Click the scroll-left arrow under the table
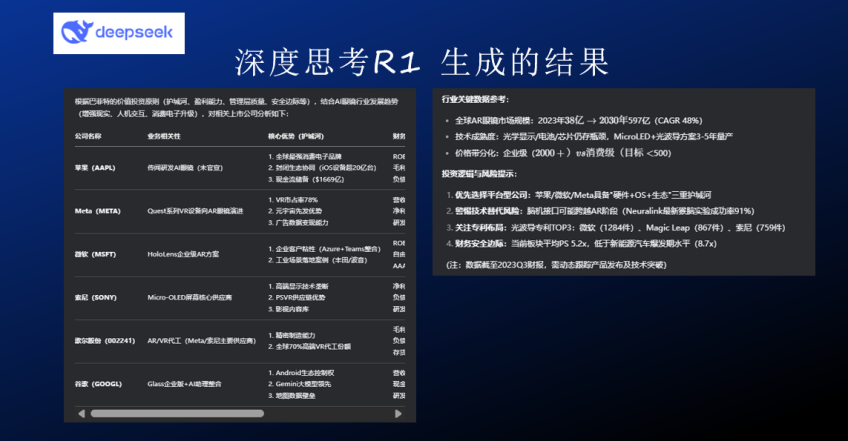 pos(82,413)
